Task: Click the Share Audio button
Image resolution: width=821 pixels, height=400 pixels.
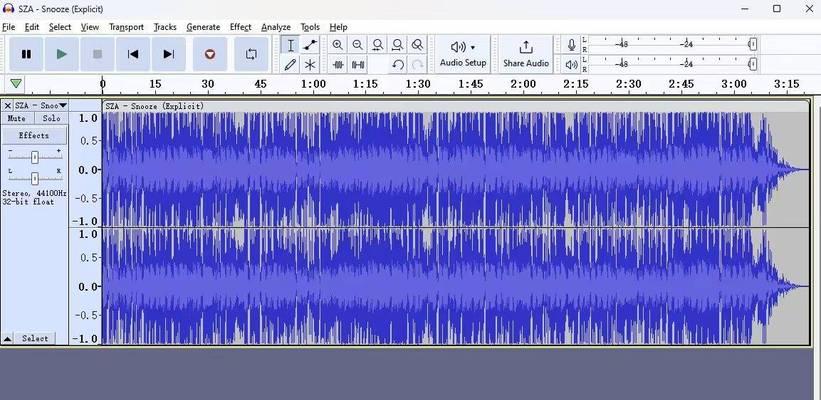Action: (x=526, y=54)
